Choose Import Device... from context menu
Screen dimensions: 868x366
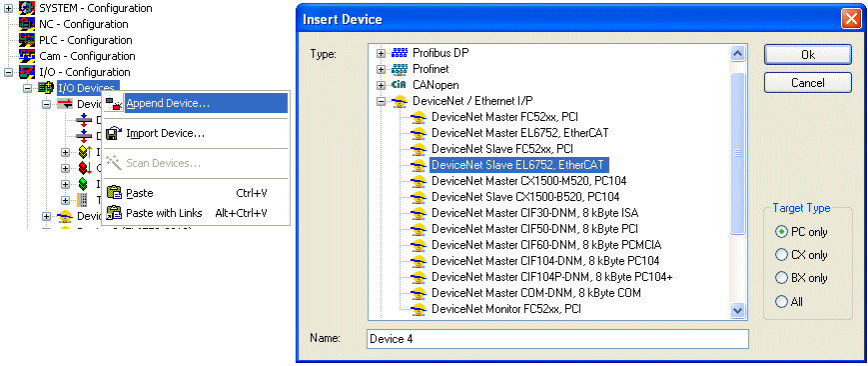point(196,134)
